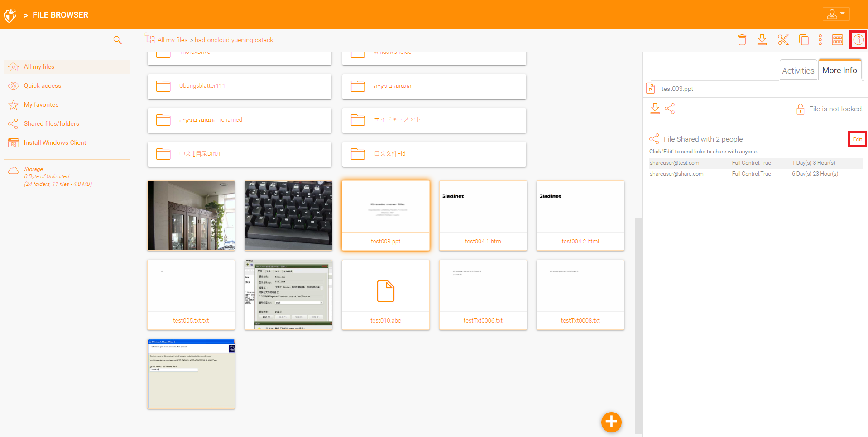Click the download icon in top toolbar
Viewport: 868px width, 437px height.
(x=762, y=40)
